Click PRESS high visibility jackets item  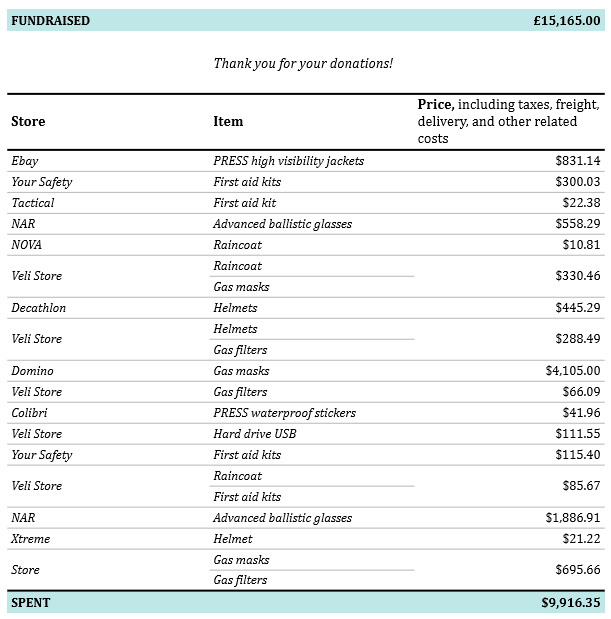coord(288,161)
